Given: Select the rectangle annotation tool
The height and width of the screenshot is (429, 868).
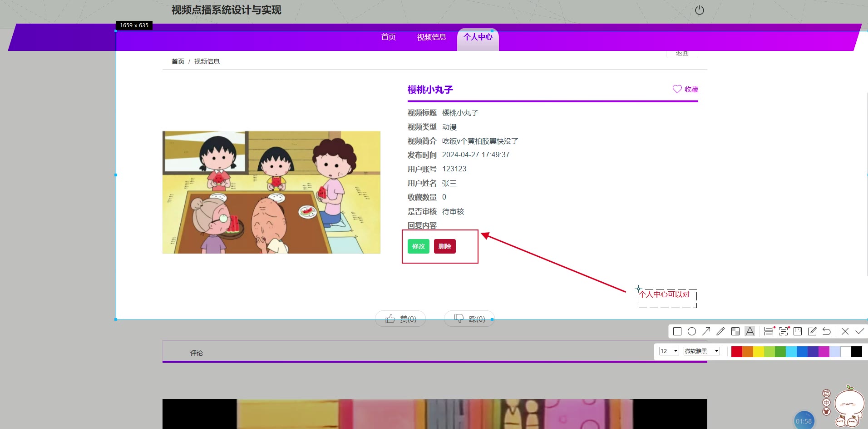Looking at the screenshot, I should [677, 331].
